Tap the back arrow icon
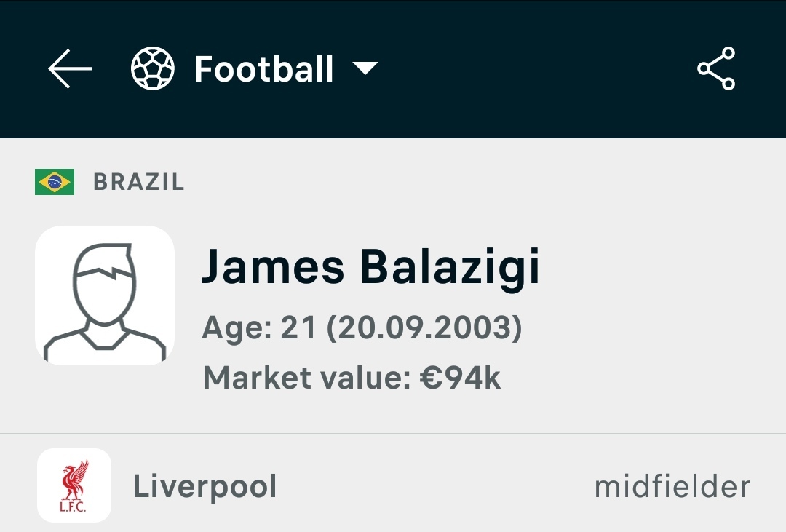Image resolution: width=786 pixels, height=532 pixels. pos(70,68)
